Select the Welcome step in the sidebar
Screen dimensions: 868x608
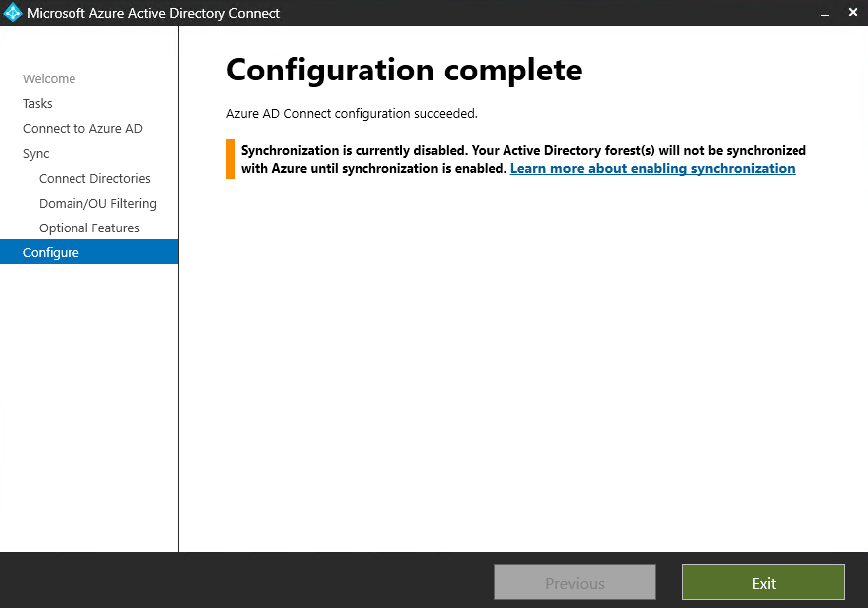point(49,78)
